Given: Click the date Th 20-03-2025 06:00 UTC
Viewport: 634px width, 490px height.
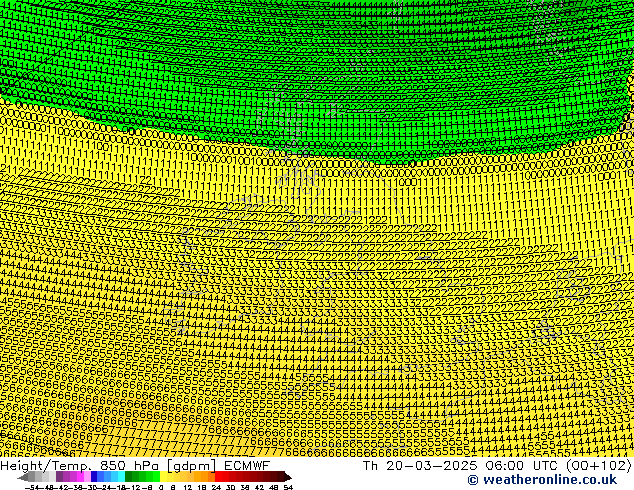Looking at the screenshot, I should click(460, 465).
